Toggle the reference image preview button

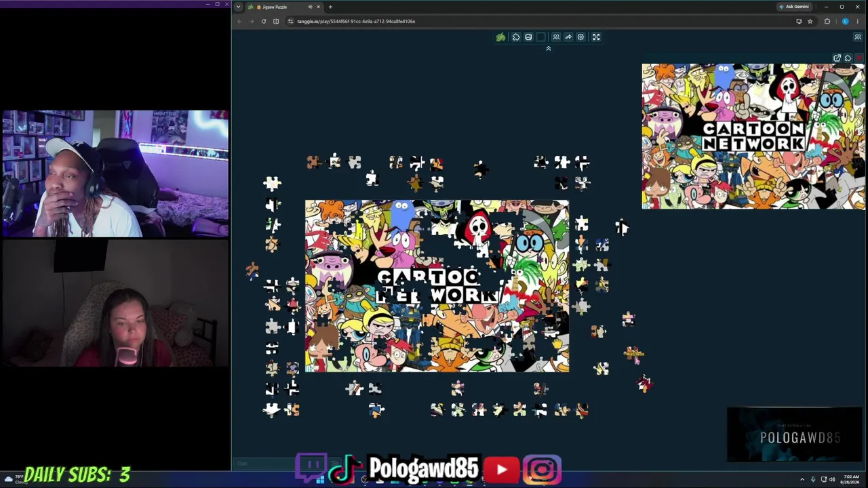528,37
